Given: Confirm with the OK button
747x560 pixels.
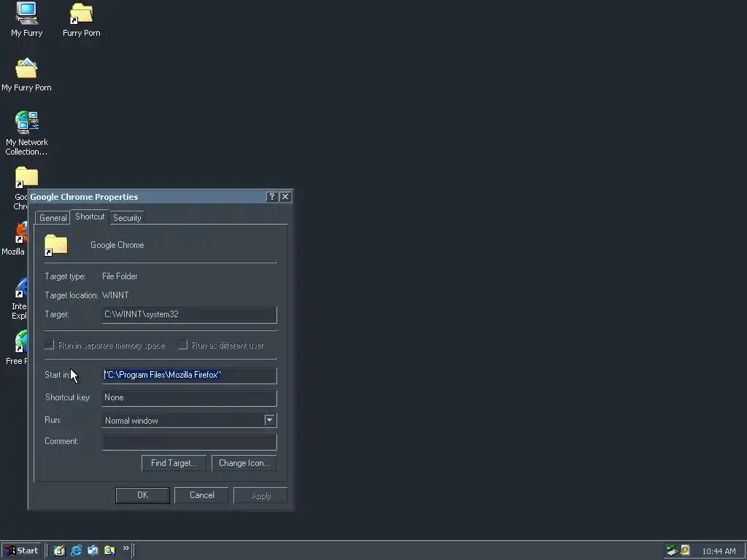Looking at the screenshot, I should (142, 495).
